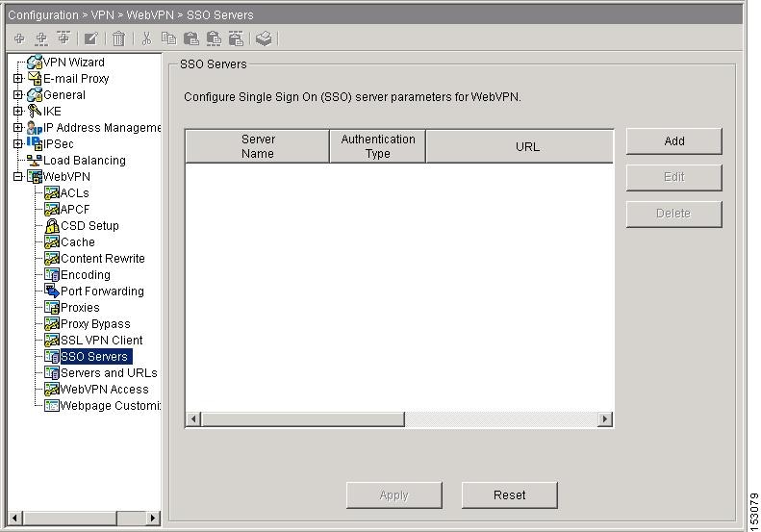Image resolution: width=761 pixels, height=532 pixels.
Task: Click the ACLs icon under WebVPN
Action: pyautogui.click(x=51, y=192)
